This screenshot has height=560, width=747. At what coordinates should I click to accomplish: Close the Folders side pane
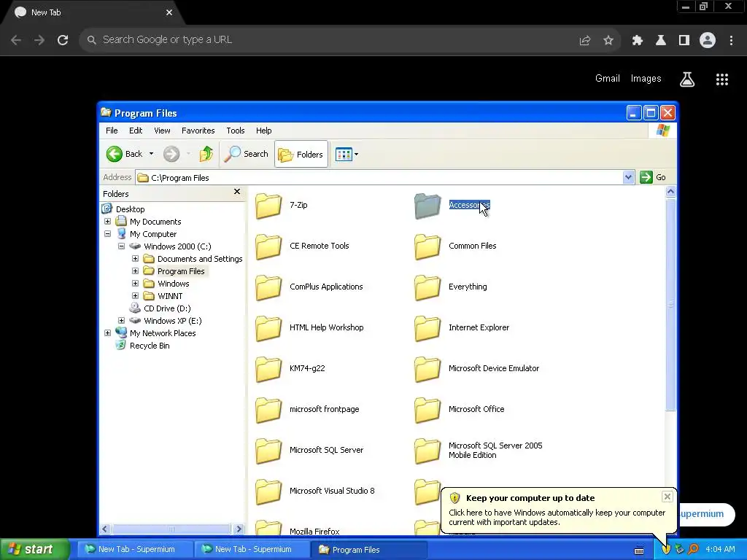click(237, 192)
